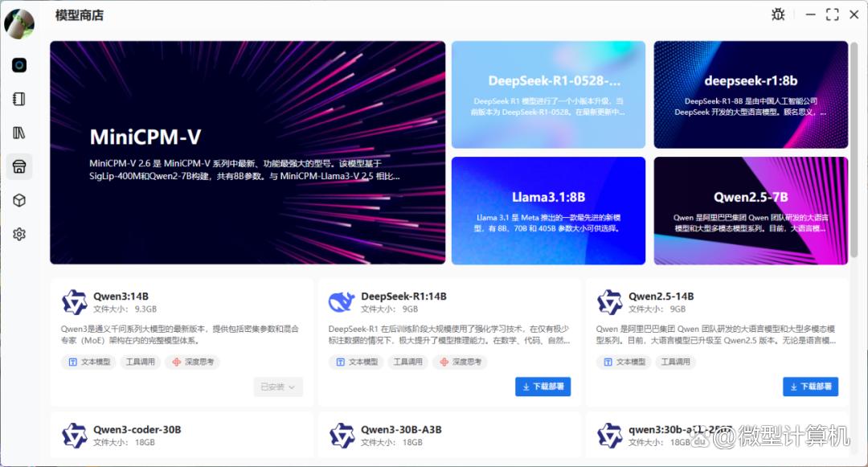Click DeepSeek-R1:14B text model tag
The height and width of the screenshot is (467, 868).
356,362
